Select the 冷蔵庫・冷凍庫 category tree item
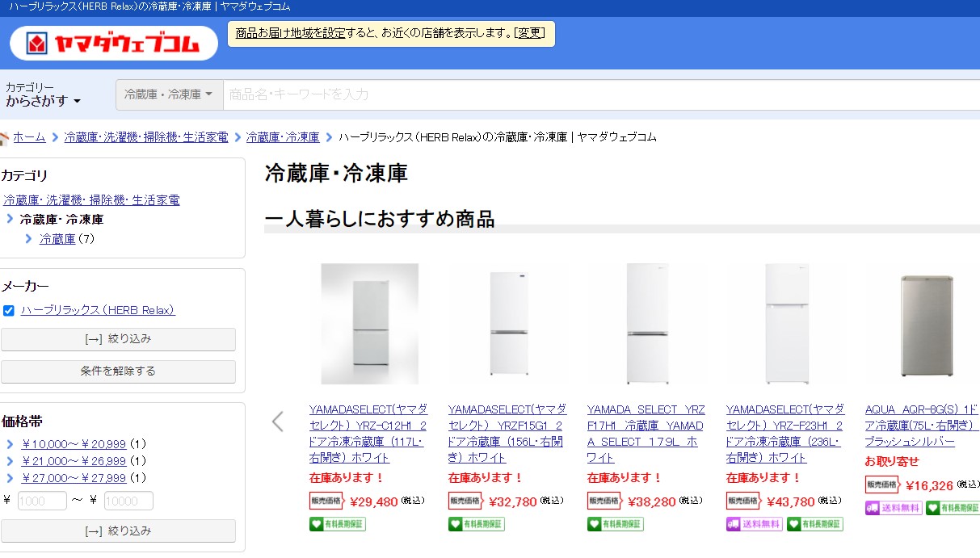The width and height of the screenshot is (980, 558). point(61,219)
